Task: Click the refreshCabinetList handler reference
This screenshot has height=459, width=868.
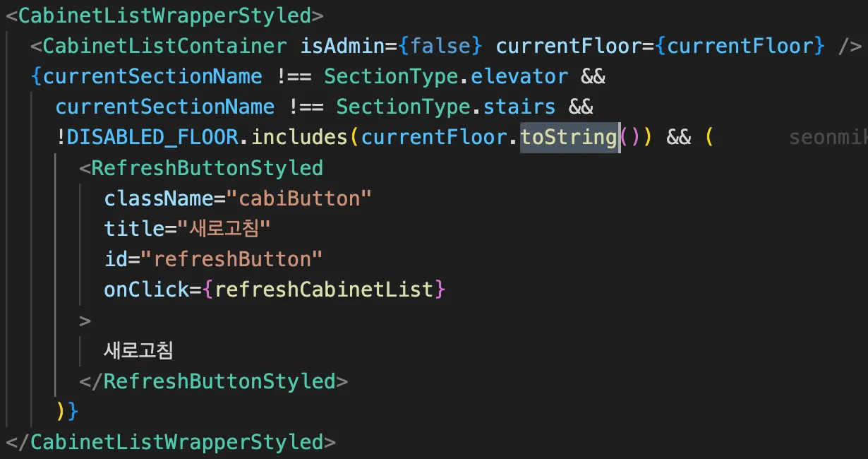Action: pos(324,290)
